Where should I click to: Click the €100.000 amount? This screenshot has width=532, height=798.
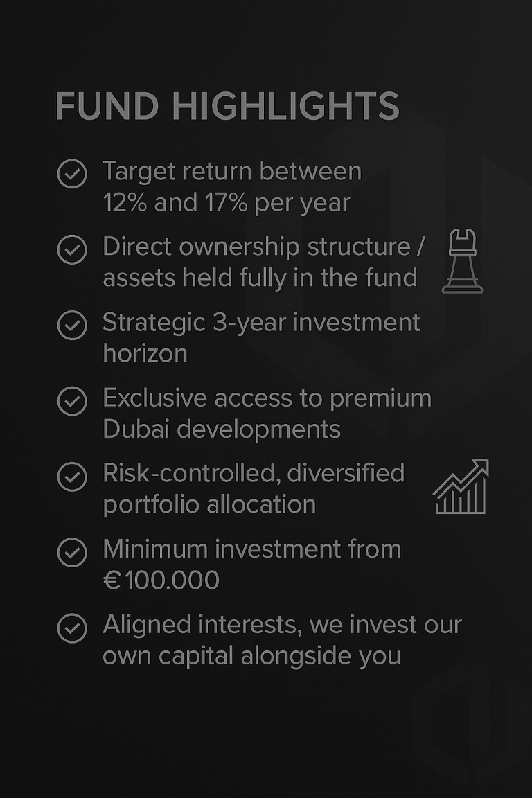tap(161, 580)
